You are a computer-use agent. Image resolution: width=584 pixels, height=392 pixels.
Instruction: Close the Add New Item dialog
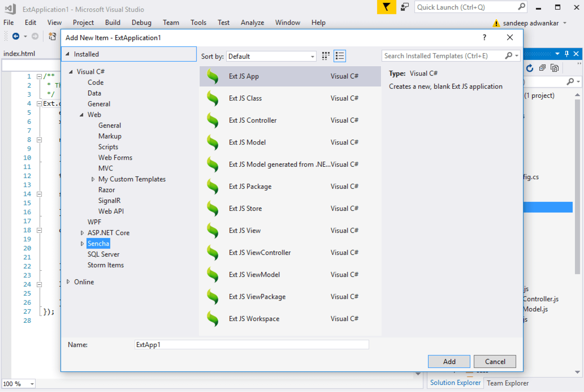click(510, 37)
